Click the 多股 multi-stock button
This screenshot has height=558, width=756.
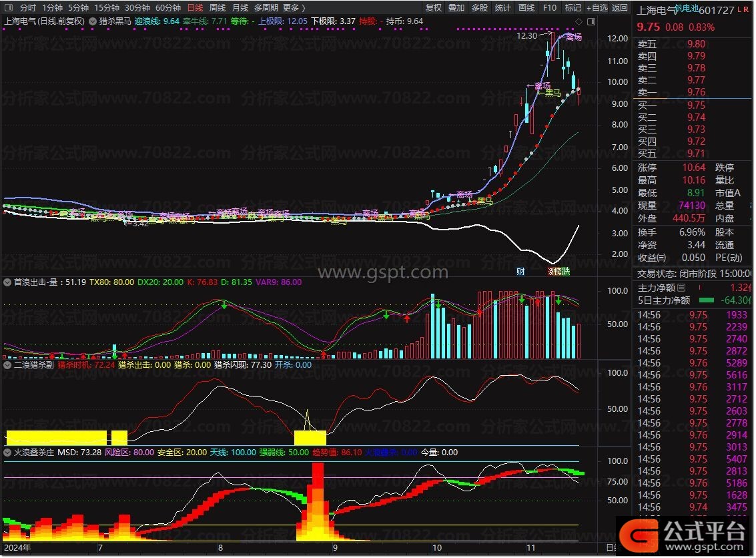pyautogui.click(x=480, y=8)
